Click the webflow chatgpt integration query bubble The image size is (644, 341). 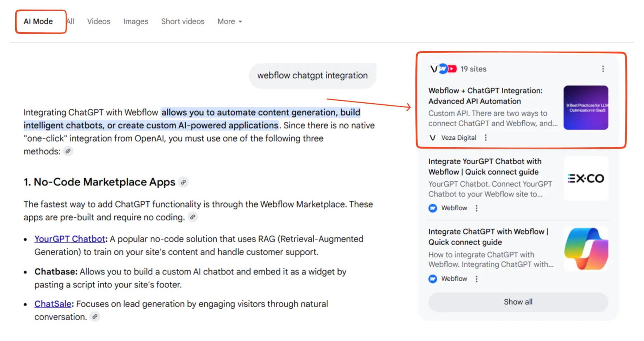tap(313, 76)
